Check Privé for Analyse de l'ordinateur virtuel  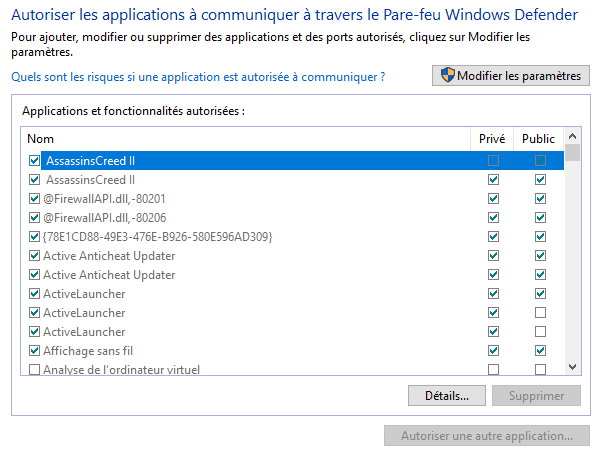[493, 370]
